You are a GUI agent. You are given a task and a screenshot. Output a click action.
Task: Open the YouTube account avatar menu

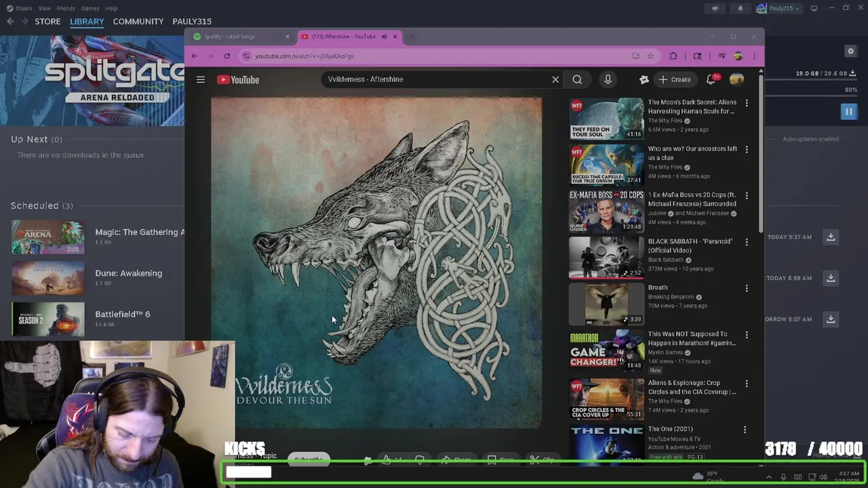pyautogui.click(x=736, y=80)
